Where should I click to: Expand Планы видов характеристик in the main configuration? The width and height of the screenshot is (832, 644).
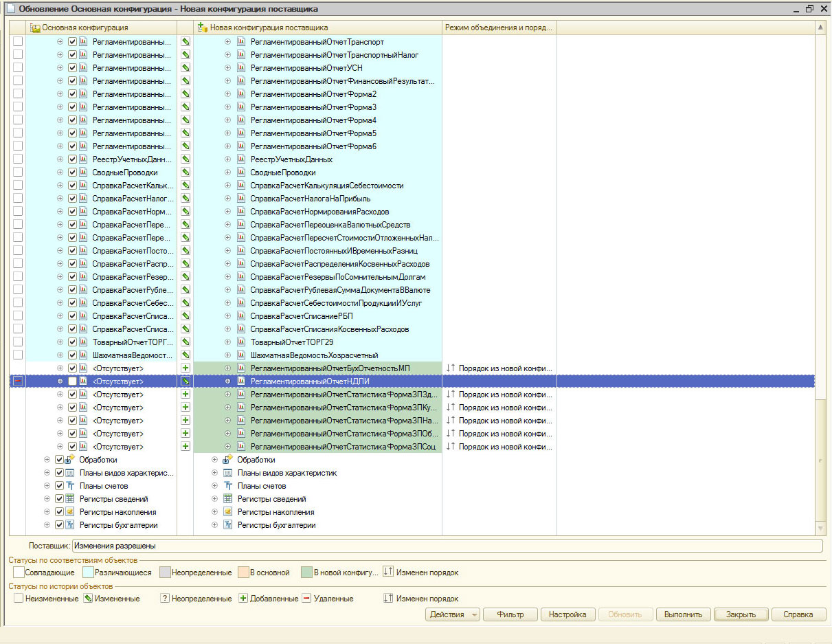pyautogui.click(x=47, y=473)
